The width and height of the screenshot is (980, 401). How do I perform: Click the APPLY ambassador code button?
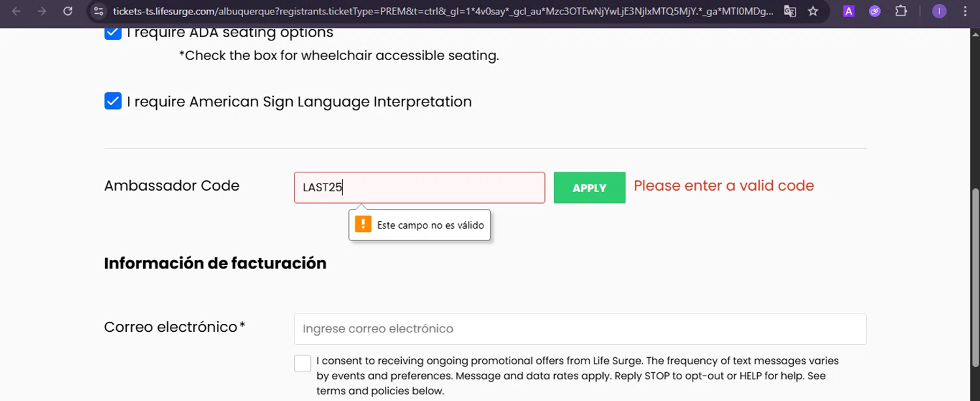(x=589, y=187)
